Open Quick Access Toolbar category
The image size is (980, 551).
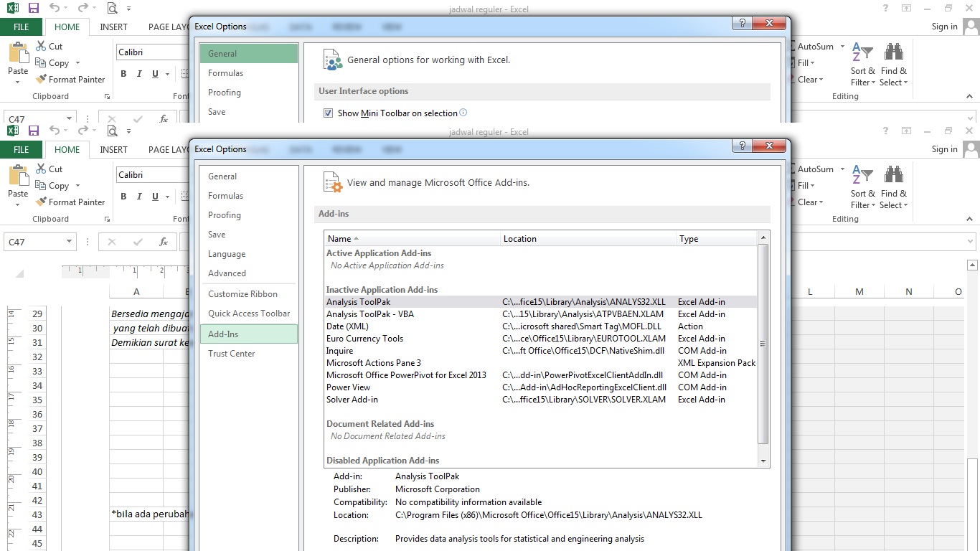point(249,314)
